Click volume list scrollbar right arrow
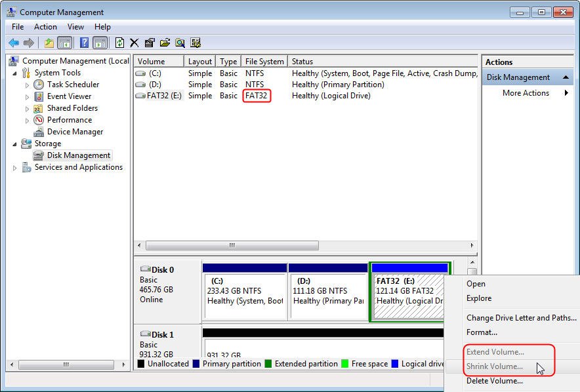 click(x=472, y=245)
